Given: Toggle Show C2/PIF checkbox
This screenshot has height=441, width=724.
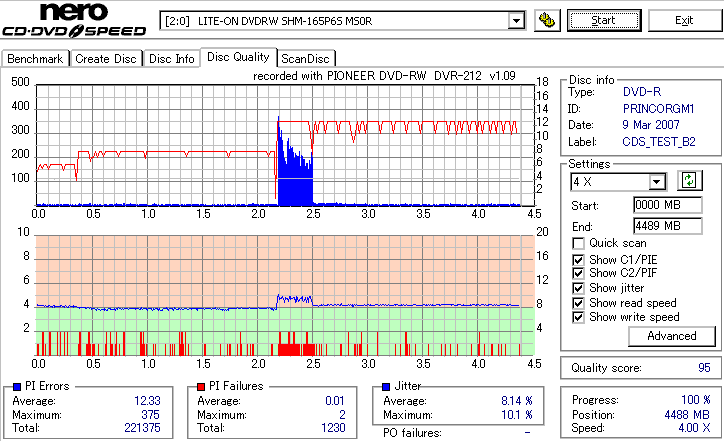Looking at the screenshot, I should 578,273.
